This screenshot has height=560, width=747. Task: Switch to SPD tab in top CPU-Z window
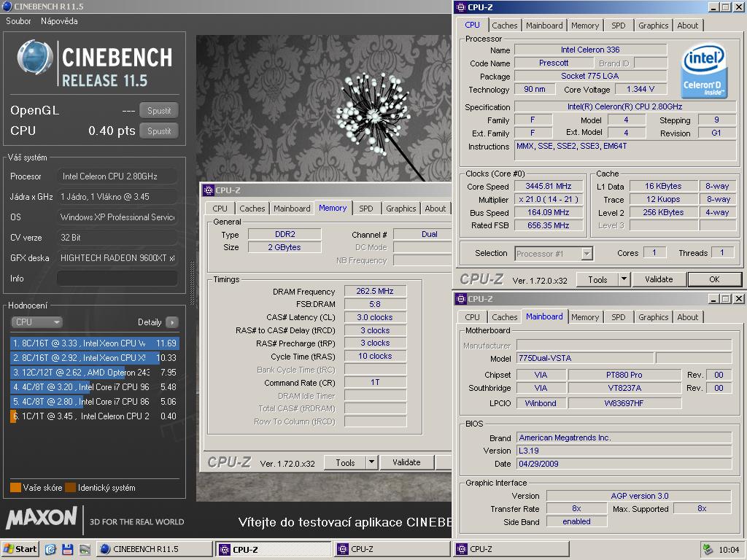pyautogui.click(x=619, y=26)
